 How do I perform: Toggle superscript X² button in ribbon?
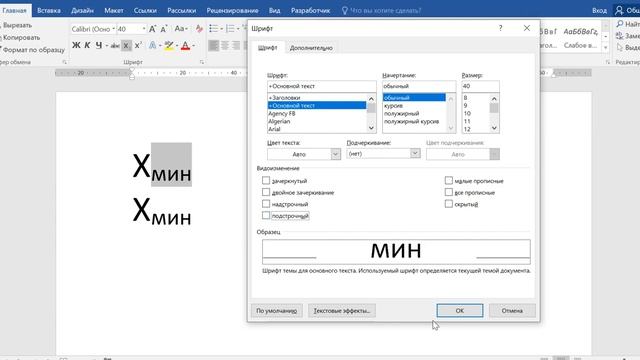coord(138,45)
